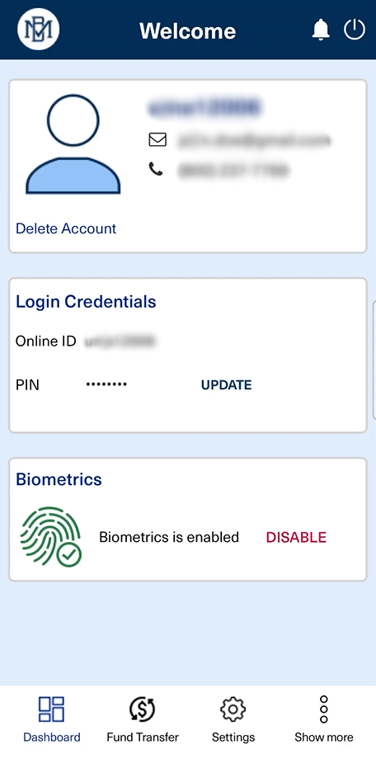Screen dimensions: 376x759
Task: Open Settings gear icon
Action: (x=233, y=709)
